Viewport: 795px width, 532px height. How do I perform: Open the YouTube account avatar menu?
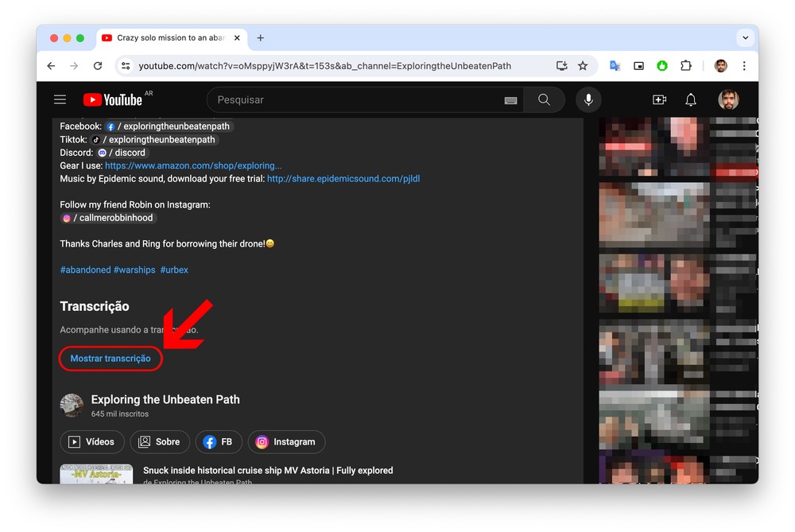coord(728,99)
